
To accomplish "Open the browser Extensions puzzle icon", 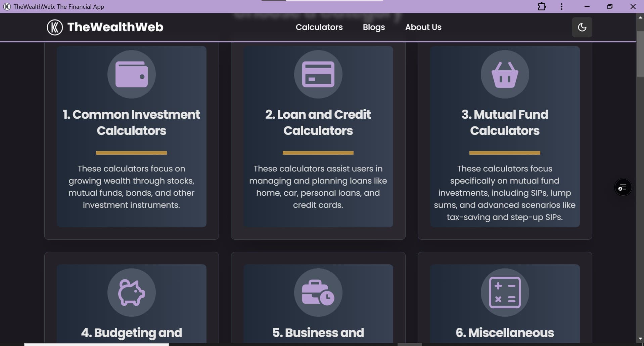I will point(541,6).
